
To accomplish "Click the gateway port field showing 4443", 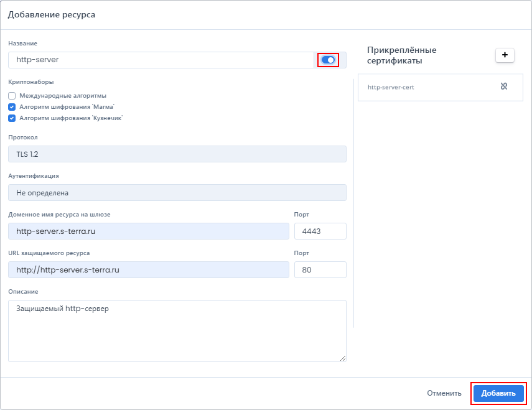I will coord(320,231).
